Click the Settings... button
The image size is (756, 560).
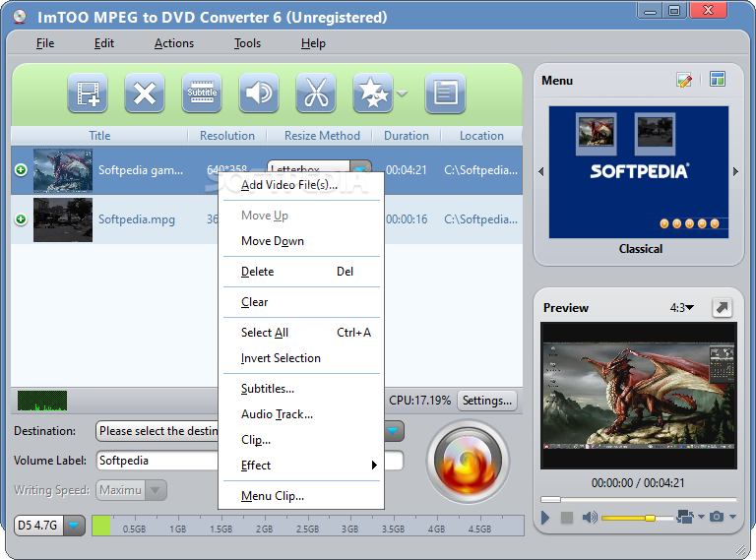(487, 401)
